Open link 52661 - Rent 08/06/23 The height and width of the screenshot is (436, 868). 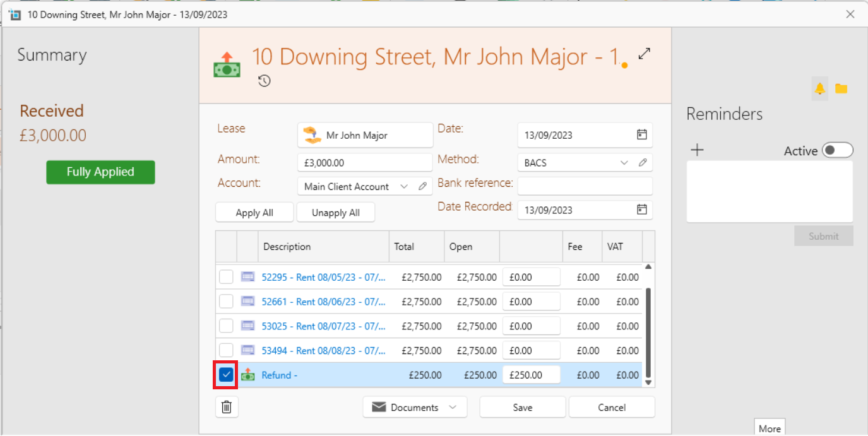click(x=323, y=302)
